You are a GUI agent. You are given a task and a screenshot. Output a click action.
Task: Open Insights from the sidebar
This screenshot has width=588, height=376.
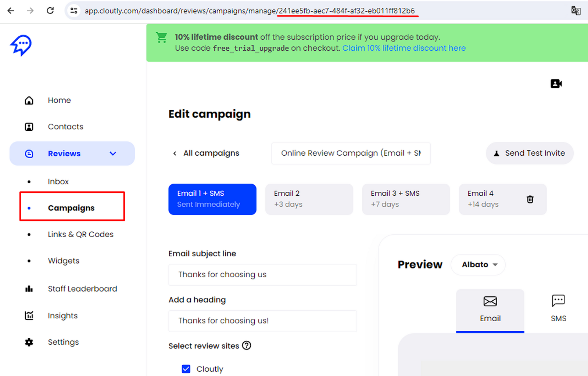[62, 316]
